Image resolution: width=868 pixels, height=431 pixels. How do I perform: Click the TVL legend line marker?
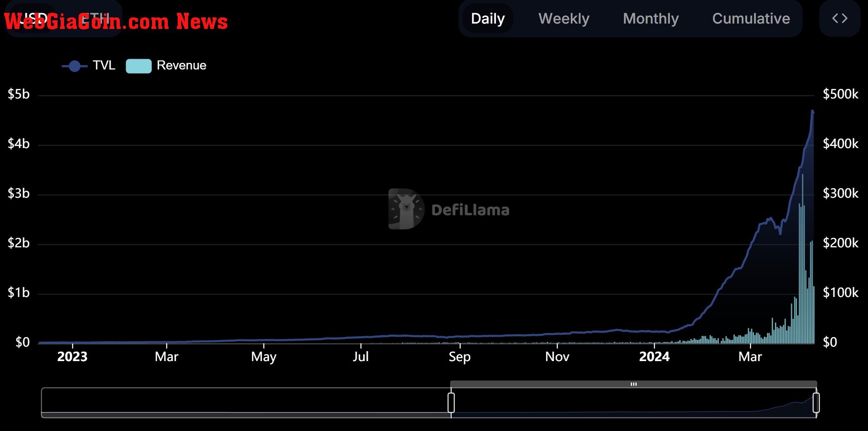[75, 66]
